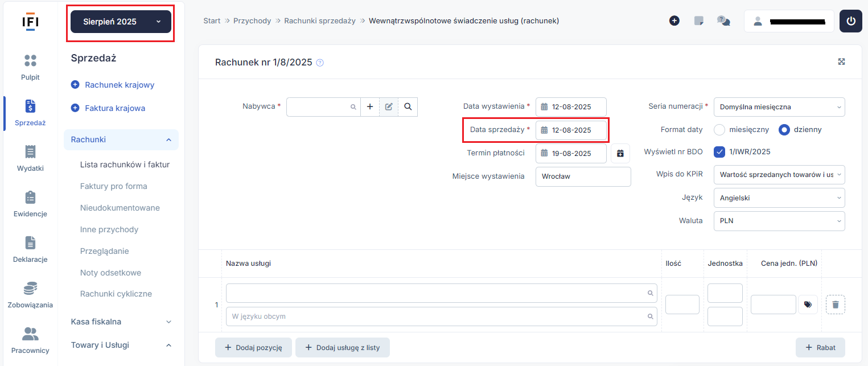This screenshot has height=366, width=868.
Task: Click Dodaj usługę z listy button
Action: click(342, 347)
